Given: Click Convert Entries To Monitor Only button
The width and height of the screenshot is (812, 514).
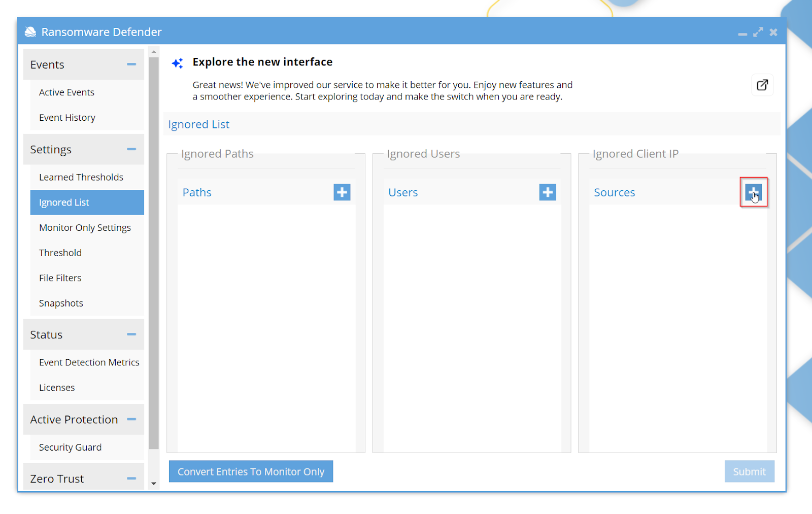Looking at the screenshot, I should click(x=251, y=471).
